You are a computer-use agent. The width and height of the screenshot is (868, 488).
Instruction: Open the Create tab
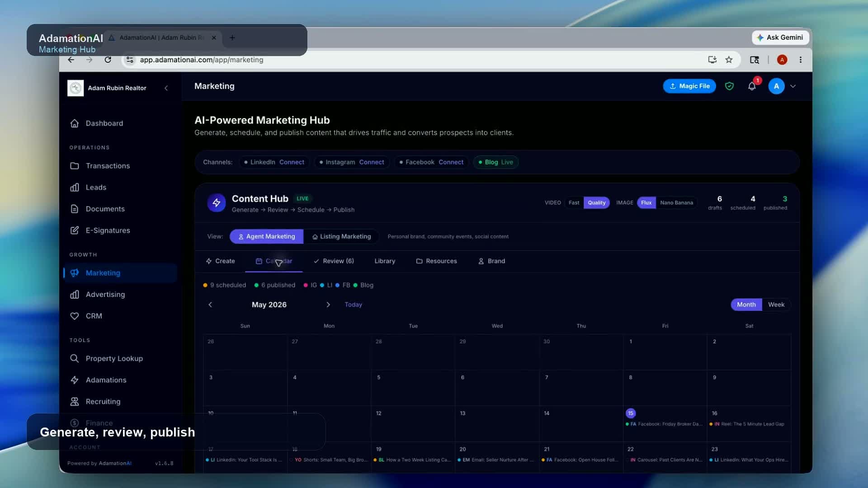(220, 261)
